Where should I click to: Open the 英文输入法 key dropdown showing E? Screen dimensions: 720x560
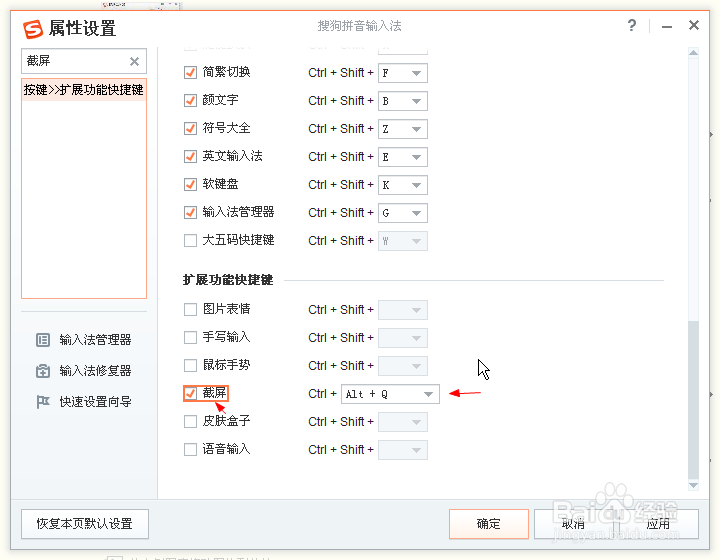point(403,157)
